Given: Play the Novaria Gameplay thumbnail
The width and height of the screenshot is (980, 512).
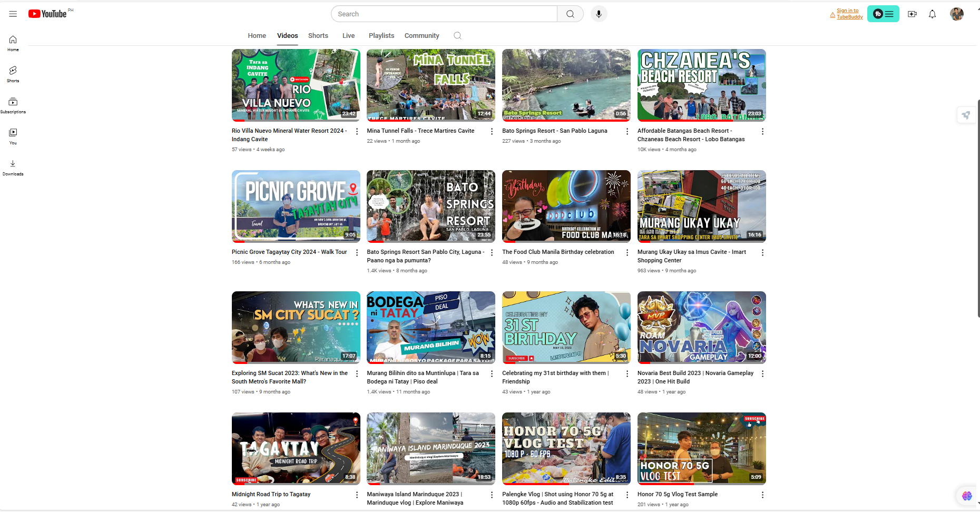Looking at the screenshot, I should (x=702, y=328).
